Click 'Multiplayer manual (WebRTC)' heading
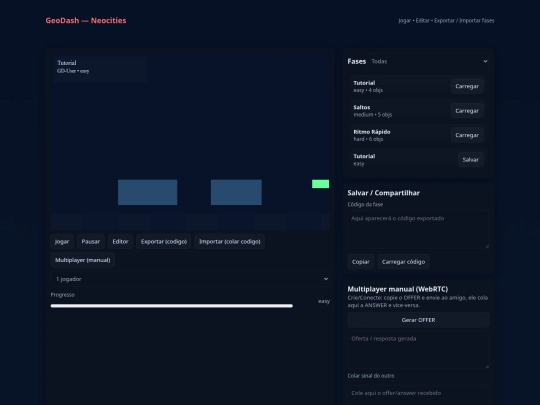Viewport: 540px width, 405px height. point(398,289)
